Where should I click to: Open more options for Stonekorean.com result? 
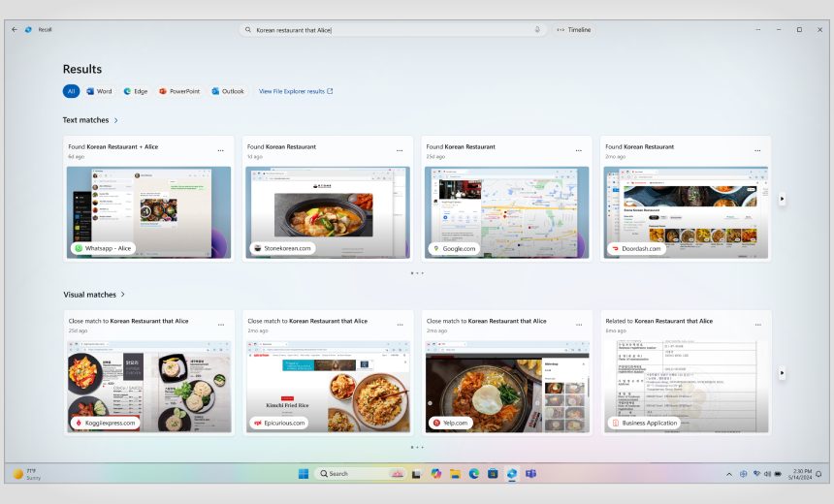click(x=400, y=150)
